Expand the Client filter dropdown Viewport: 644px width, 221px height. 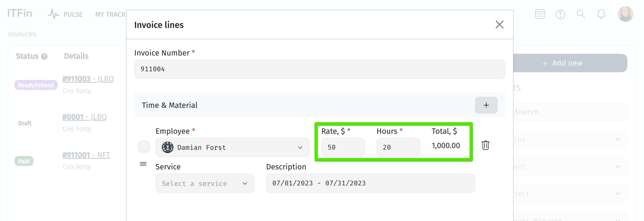[570, 166]
